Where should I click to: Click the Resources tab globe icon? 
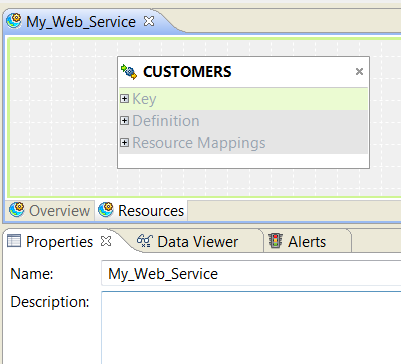click(x=106, y=210)
